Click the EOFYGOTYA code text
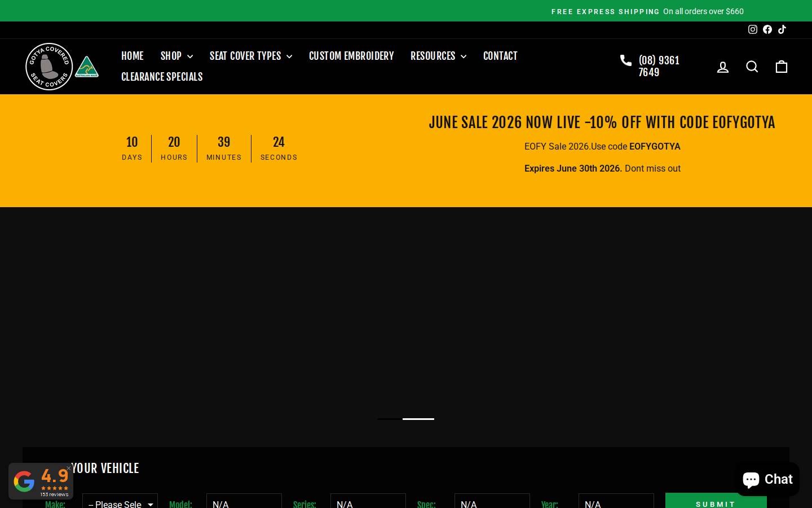 (x=655, y=146)
